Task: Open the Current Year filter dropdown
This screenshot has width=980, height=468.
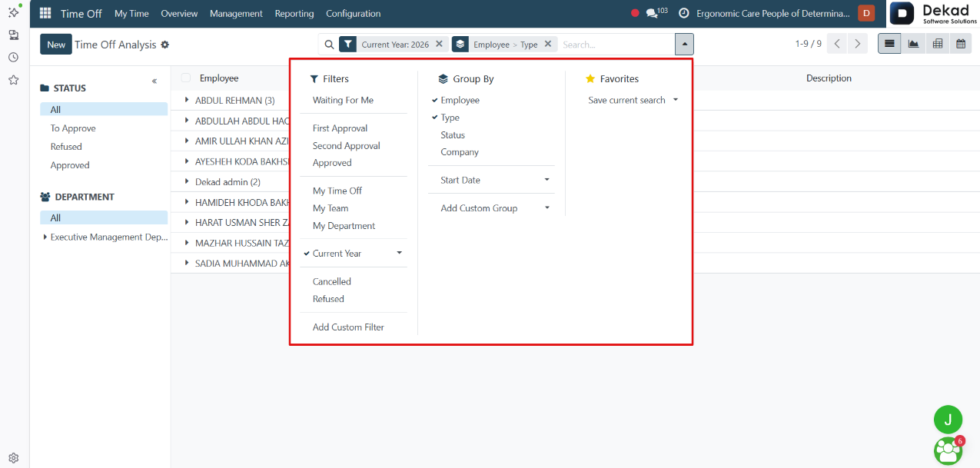Action: coord(354,254)
